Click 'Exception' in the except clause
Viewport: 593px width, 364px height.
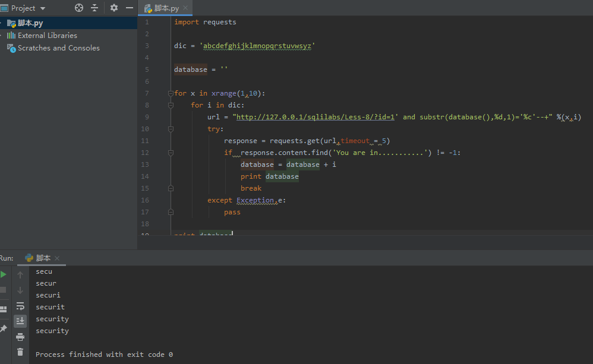click(x=255, y=200)
